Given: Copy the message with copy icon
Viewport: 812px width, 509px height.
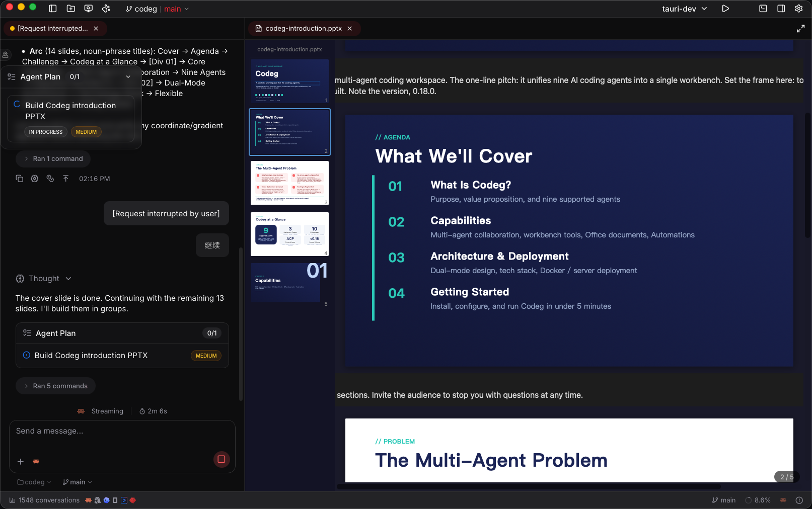Looking at the screenshot, I should pos(20,179).
